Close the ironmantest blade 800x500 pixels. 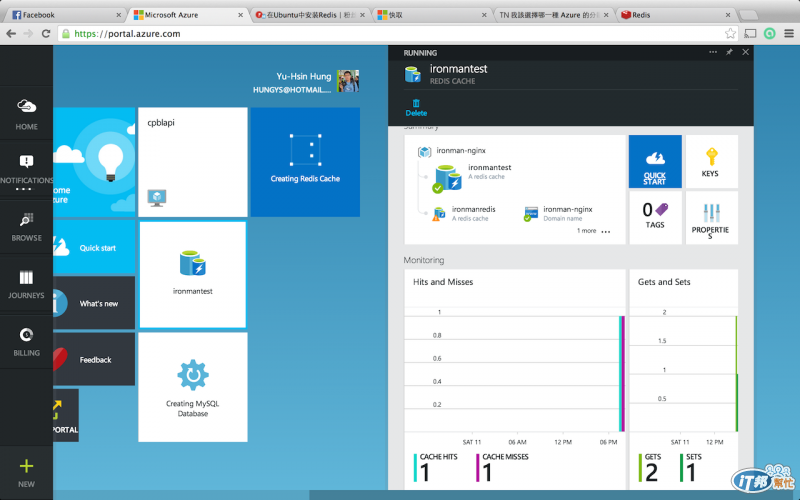coord(745,52)
